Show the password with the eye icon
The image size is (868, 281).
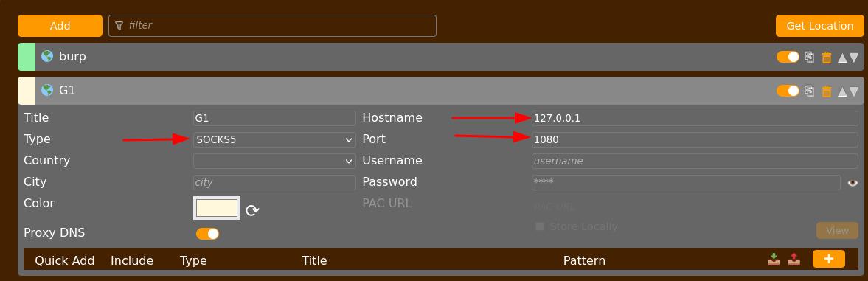(x=853, y=183)
